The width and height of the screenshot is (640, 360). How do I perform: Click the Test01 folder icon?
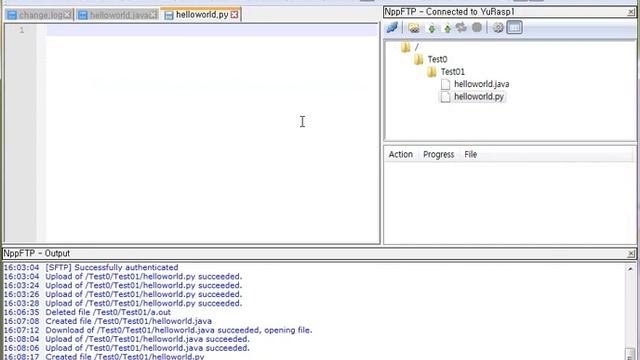[431, 72]
